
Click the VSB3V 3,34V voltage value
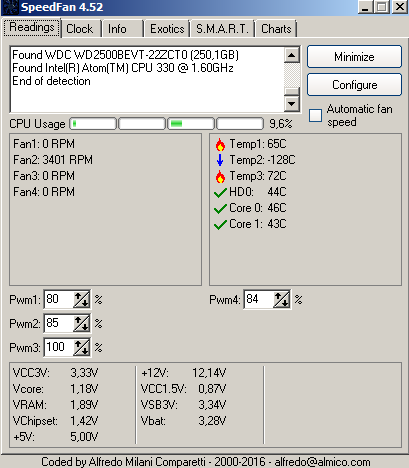tap(212, 405)
